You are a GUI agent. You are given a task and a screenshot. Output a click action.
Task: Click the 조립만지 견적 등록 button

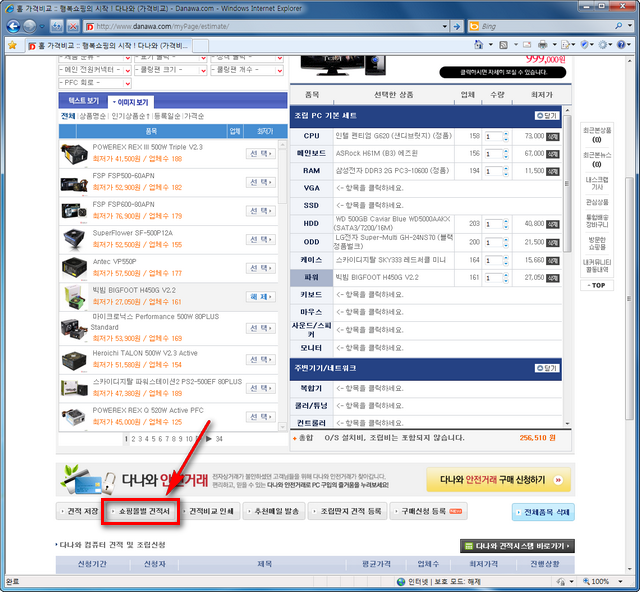(347, 511)
